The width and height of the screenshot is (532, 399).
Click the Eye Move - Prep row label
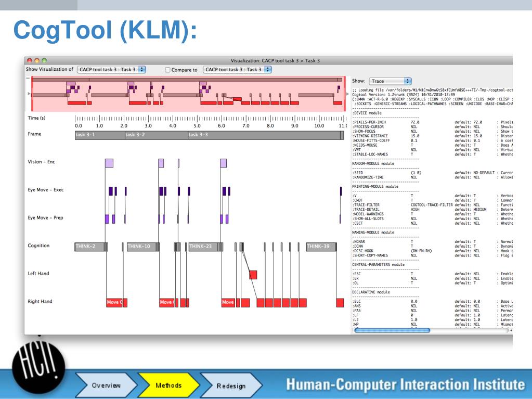(45, 217)
